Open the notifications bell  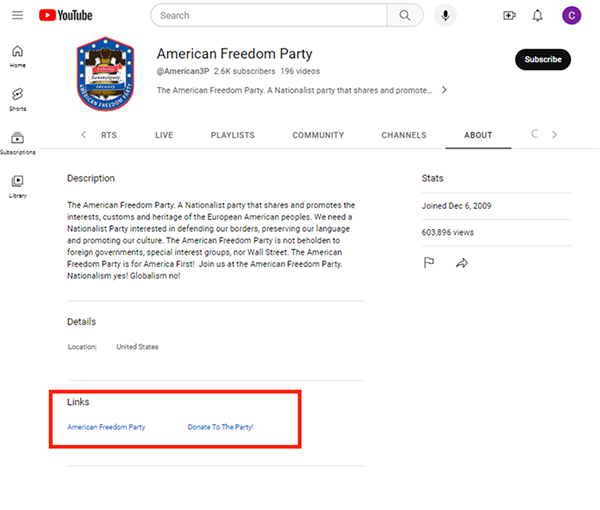click(538, 15)
